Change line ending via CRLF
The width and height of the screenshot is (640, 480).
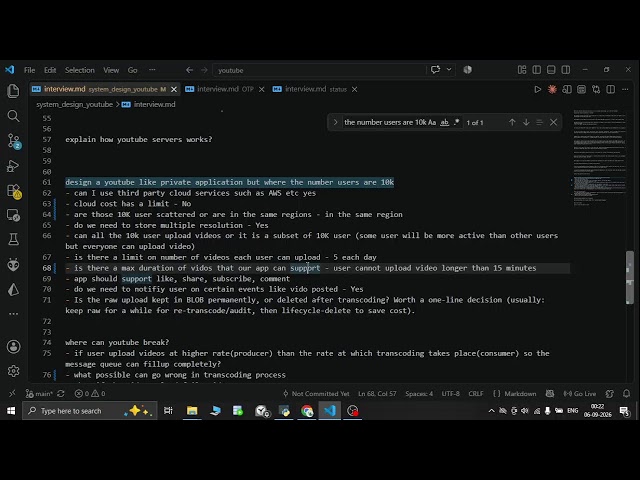click(476, 393)
